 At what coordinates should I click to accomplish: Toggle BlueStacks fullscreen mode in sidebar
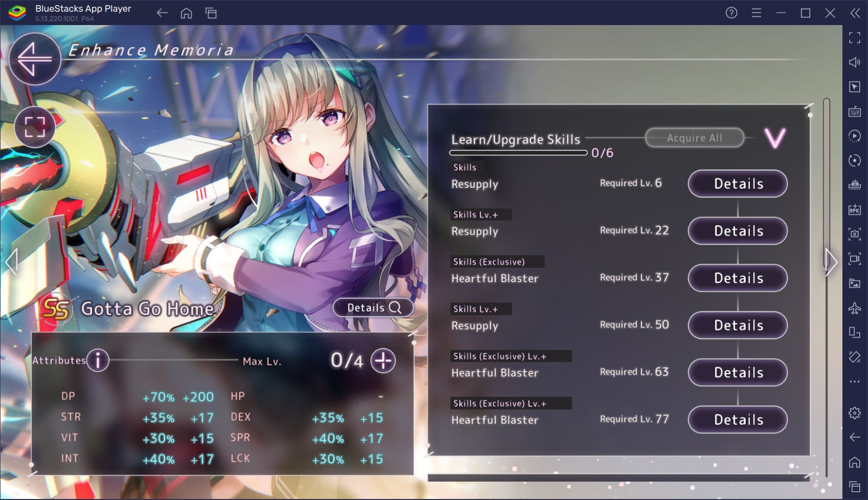click(x=854, y=37)
